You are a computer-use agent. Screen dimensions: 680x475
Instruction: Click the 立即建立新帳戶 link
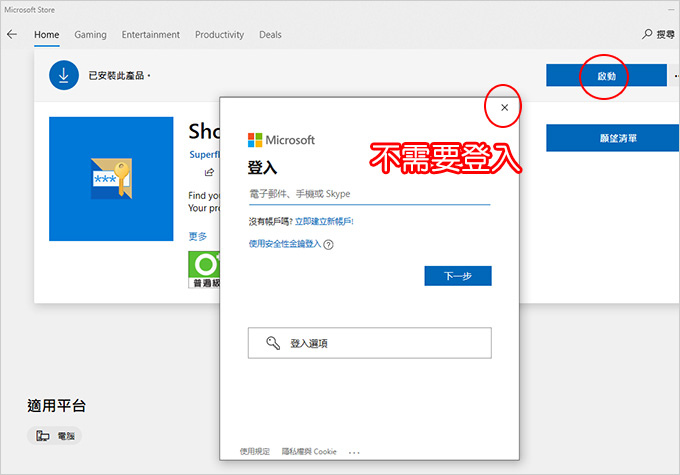click(x=324, y=222)
